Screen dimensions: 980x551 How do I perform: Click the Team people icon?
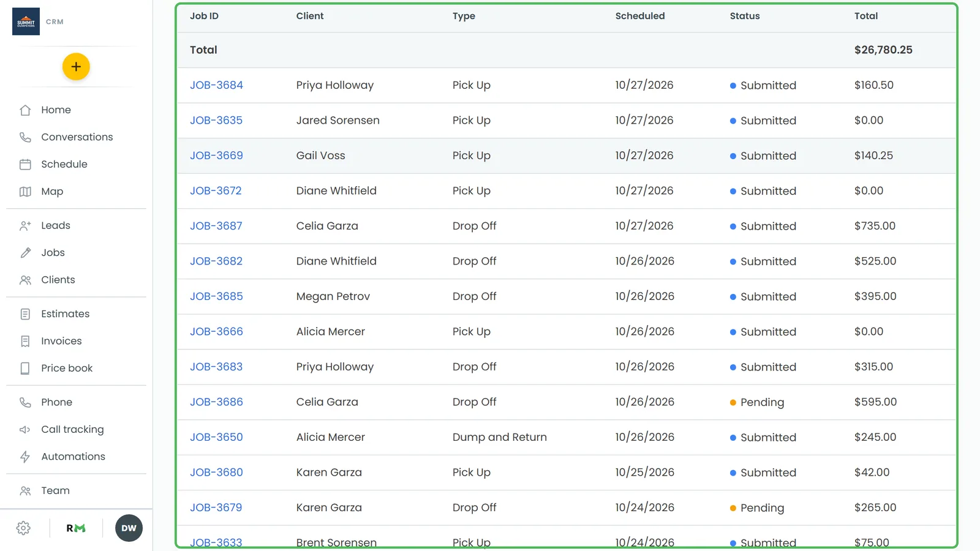point(25,491)
